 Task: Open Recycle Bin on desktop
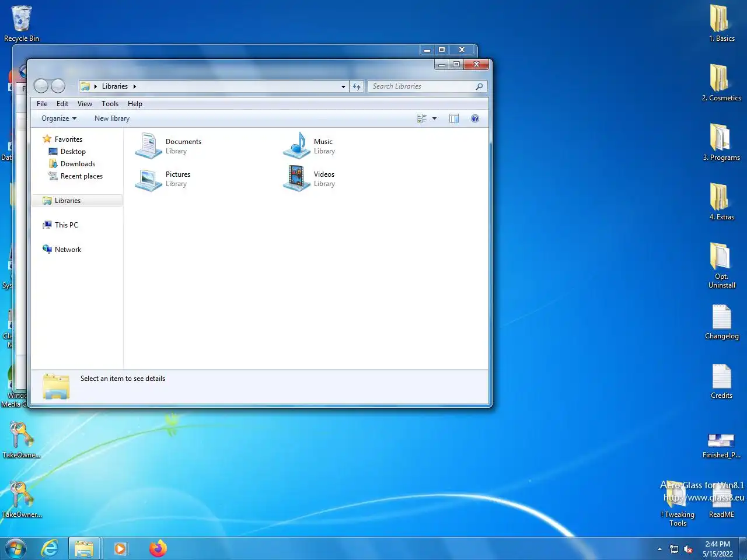22,23
